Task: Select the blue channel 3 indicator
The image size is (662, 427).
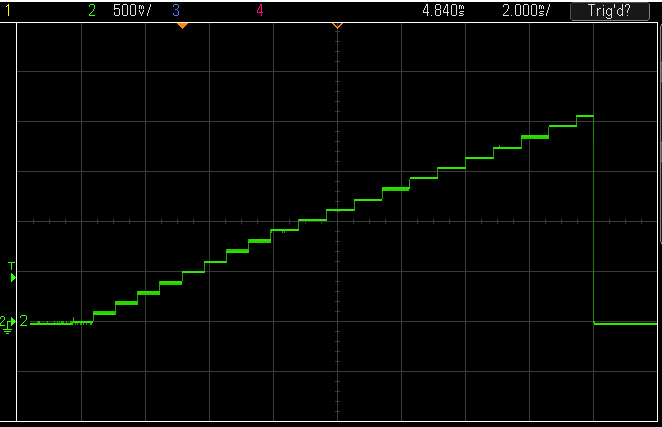Action: pyautogui.click(x=176, y=11)
